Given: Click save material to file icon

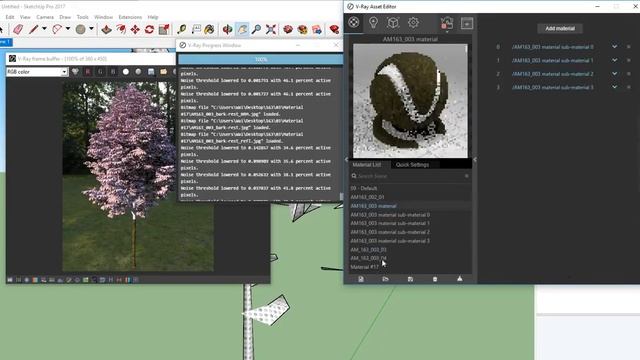Looking at the screenshot, I should (x=410, y=279).
